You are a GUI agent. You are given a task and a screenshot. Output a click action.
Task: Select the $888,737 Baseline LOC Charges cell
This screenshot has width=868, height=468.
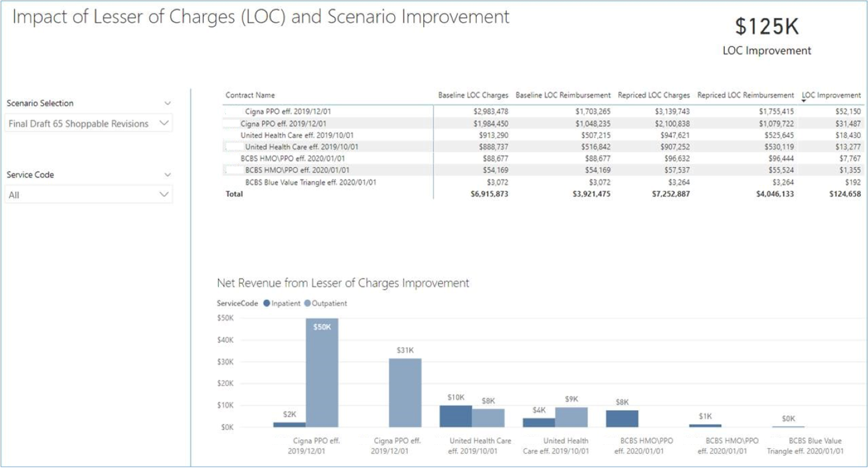pos(492,147)
